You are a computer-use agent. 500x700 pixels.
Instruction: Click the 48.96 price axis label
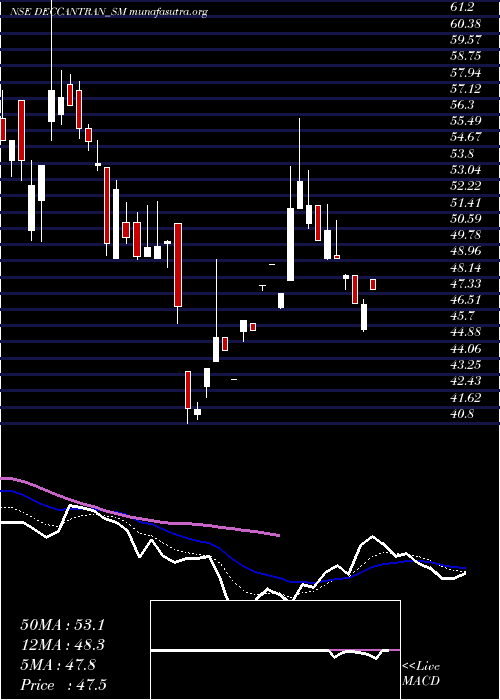click(x=466, y=251)
